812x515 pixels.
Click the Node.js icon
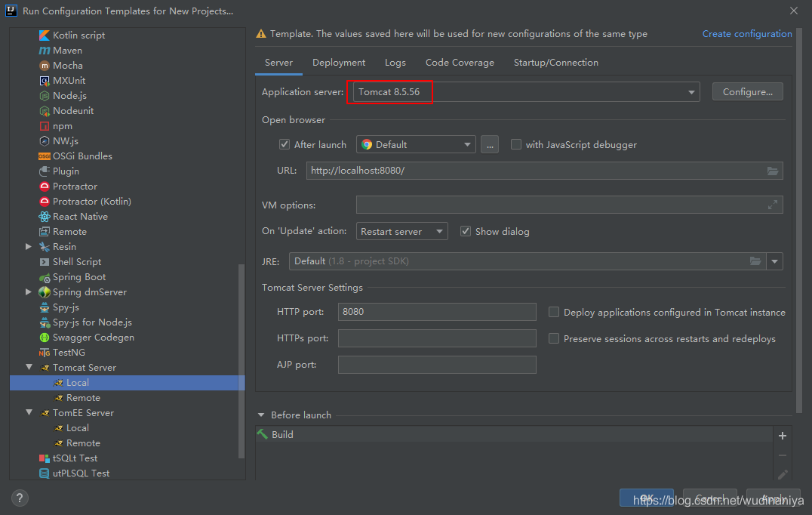[x=45, y=96]
